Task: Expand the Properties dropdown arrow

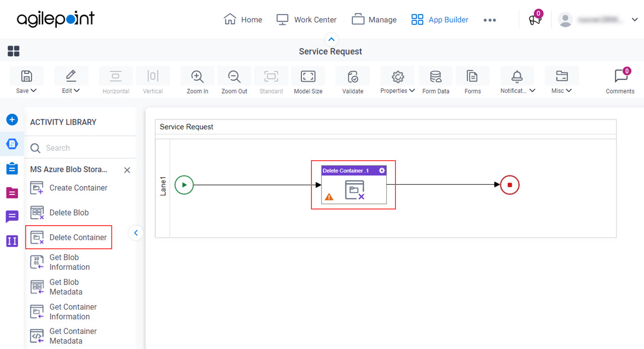Action: (x=412, y=91)
